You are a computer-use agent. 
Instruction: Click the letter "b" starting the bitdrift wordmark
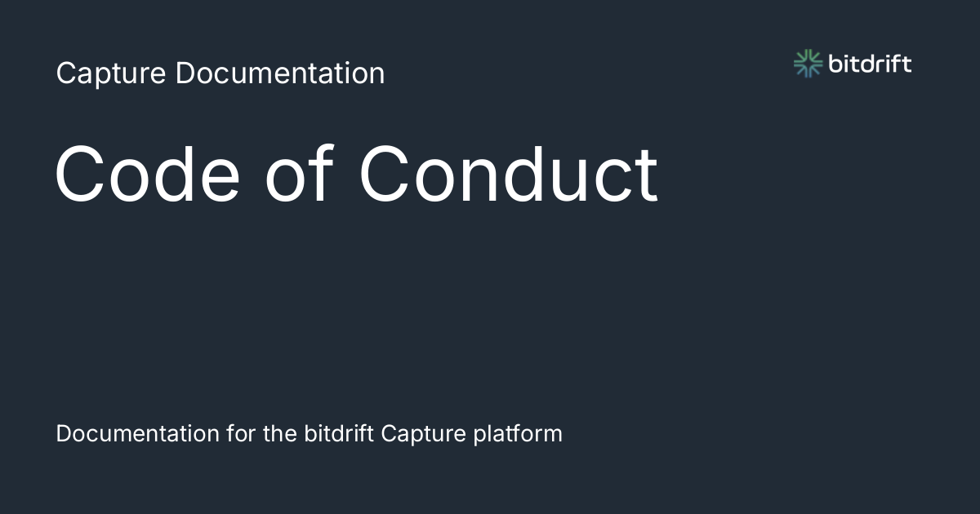[x=834, y=64]
